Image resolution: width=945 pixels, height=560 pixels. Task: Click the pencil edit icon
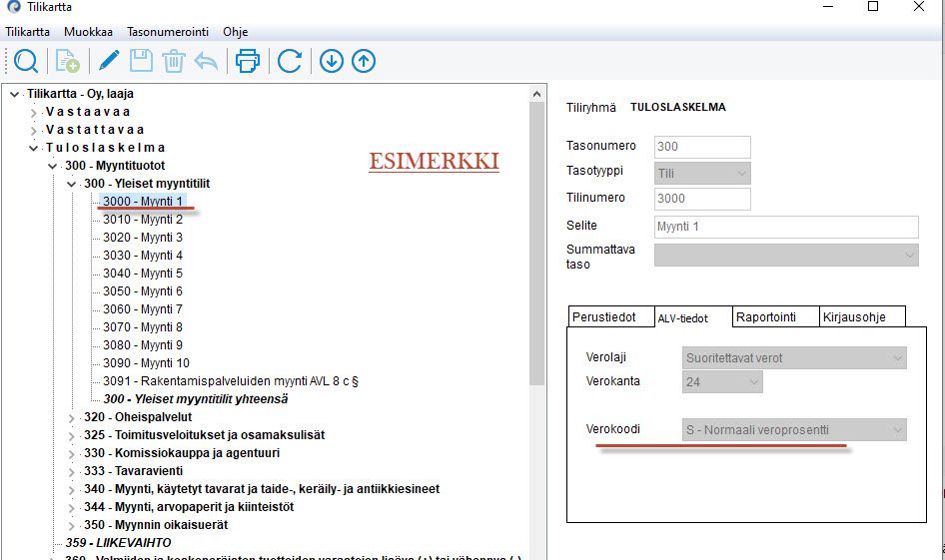[x=109, y=61]
